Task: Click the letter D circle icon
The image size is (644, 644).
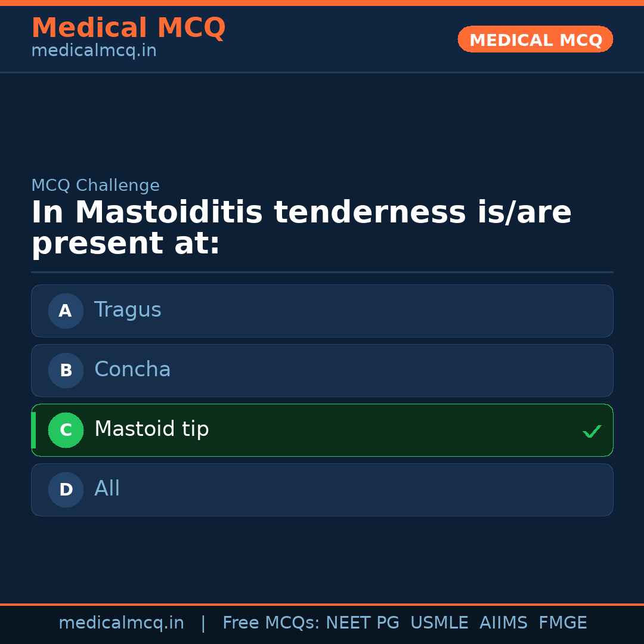Action: (66, 490)
